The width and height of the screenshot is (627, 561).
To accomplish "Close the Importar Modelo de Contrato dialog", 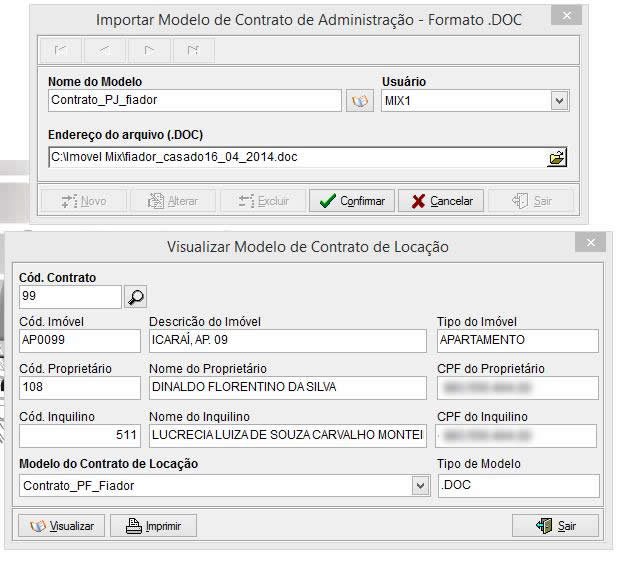I will pyautogui.click(x=566, y=17).
